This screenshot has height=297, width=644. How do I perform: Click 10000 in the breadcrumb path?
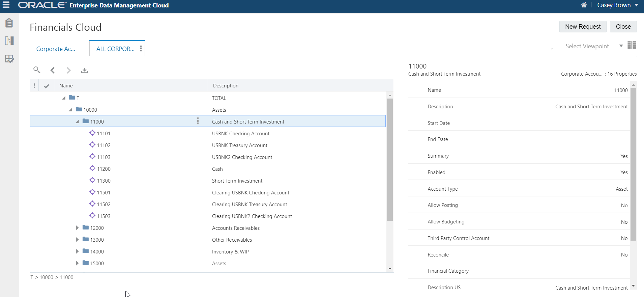pos(47,277)
